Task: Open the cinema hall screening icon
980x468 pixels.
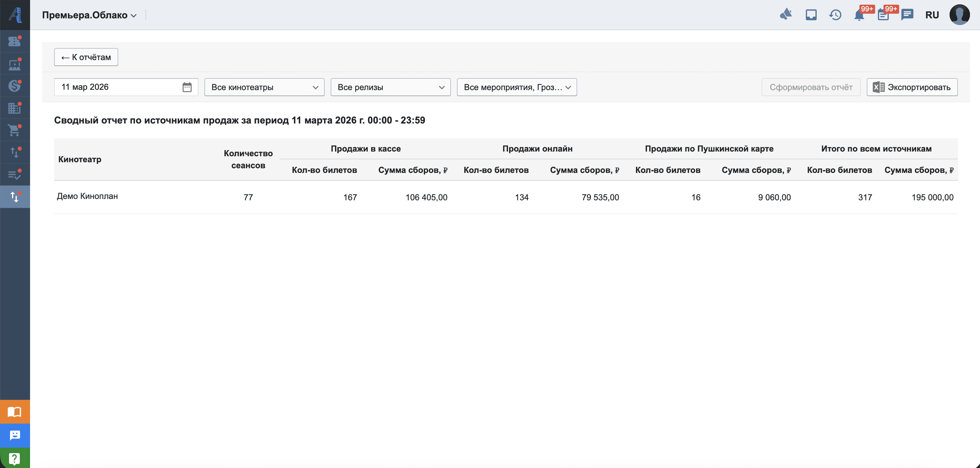Action: point(14,64)
